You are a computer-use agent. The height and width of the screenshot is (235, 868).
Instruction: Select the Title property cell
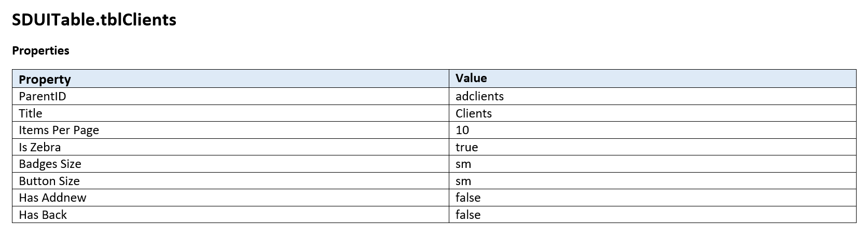point(31,113)
